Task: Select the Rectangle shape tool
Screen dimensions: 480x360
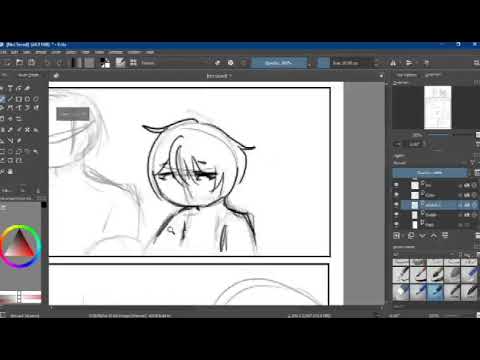Action: coord(19,99)
